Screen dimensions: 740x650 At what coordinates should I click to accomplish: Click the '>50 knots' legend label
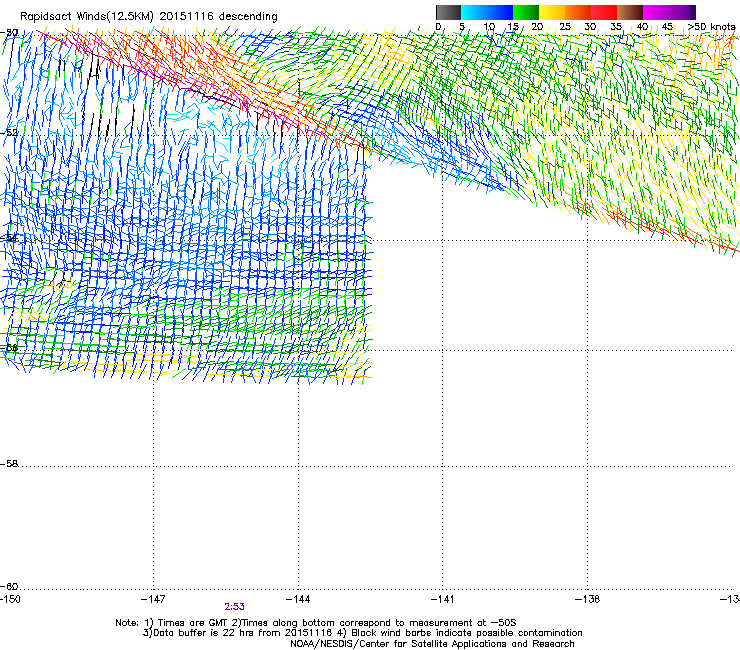[711, 27]
